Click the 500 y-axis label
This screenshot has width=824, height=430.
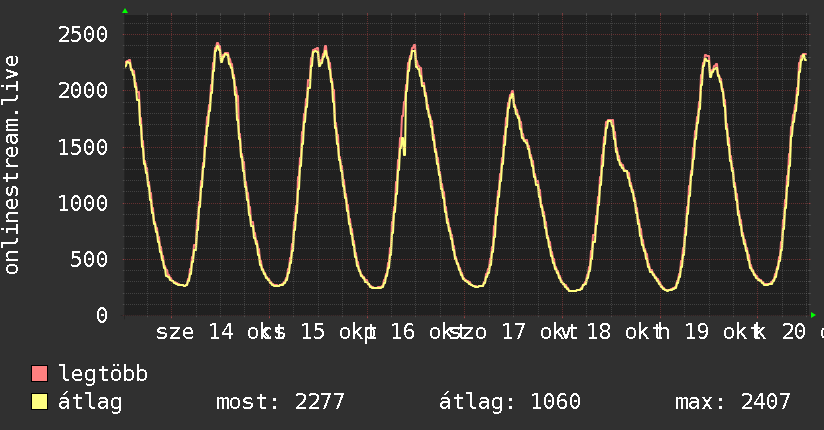click(89, 259)
